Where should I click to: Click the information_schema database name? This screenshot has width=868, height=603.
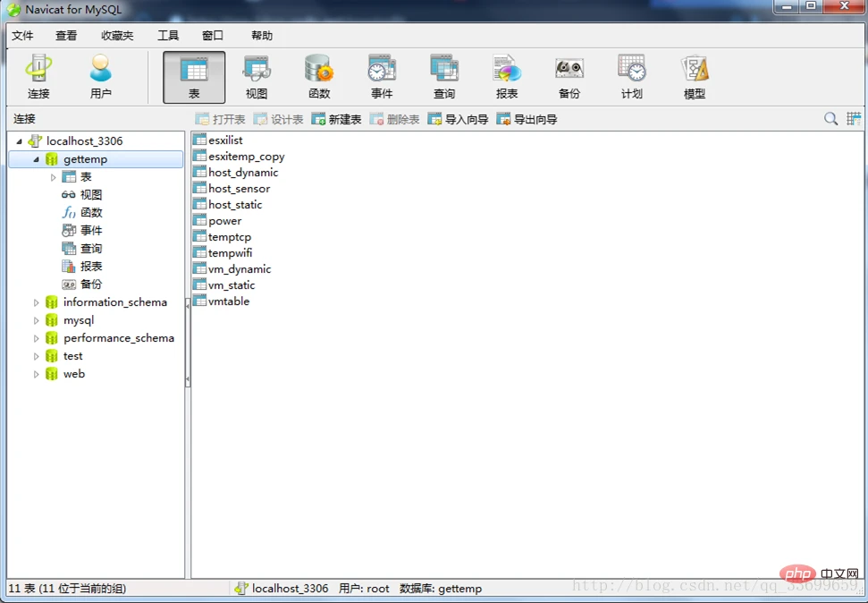(115, 302)
